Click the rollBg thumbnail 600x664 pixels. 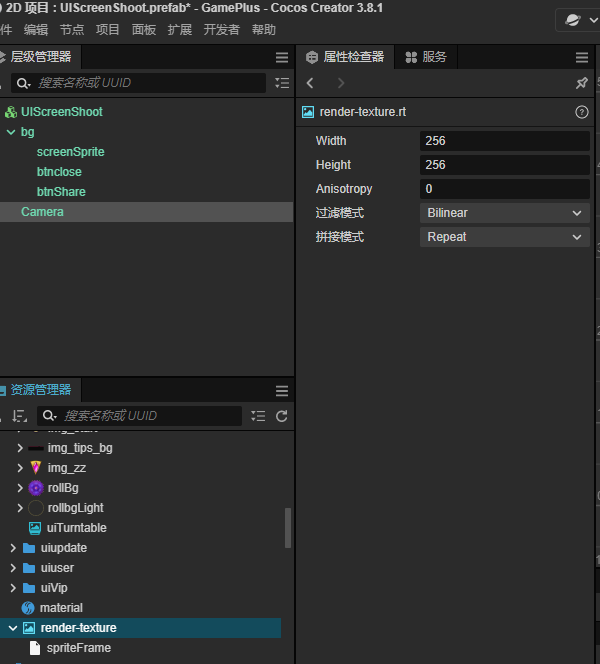(x=36, y=488)
